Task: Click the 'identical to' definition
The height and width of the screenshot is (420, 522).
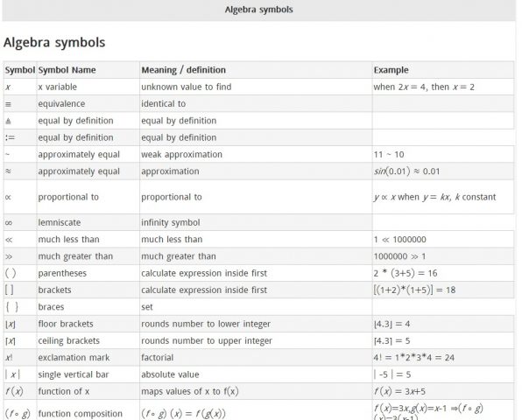Action: tap(163, 104)
